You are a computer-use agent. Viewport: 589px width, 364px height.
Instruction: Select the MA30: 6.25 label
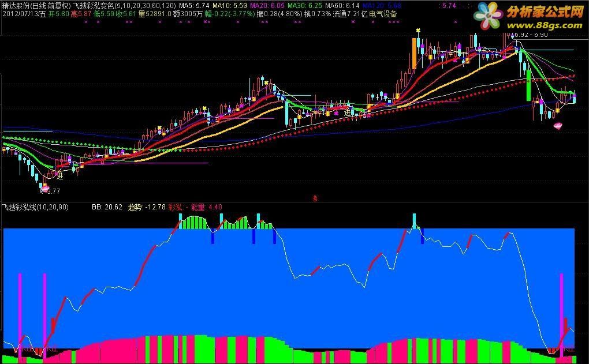pos(305,6)
